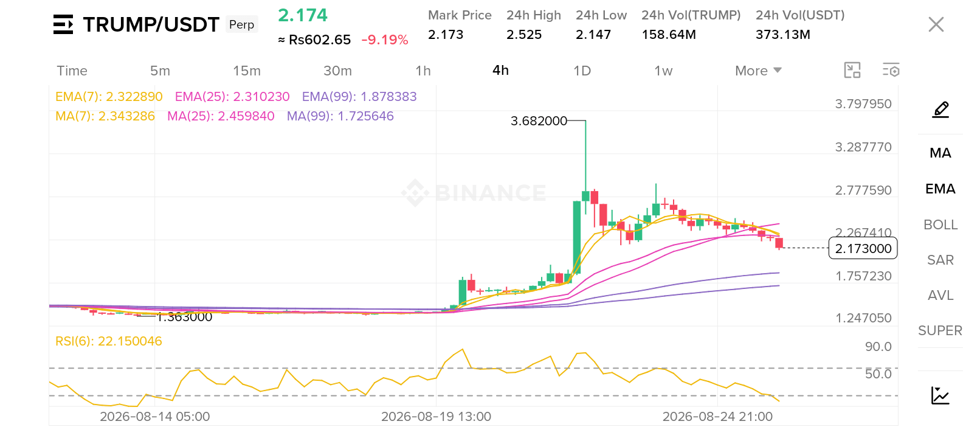Click the current price tag 2.173000
The height and width of the screenshot is (438, 980).
pos(863,248)
